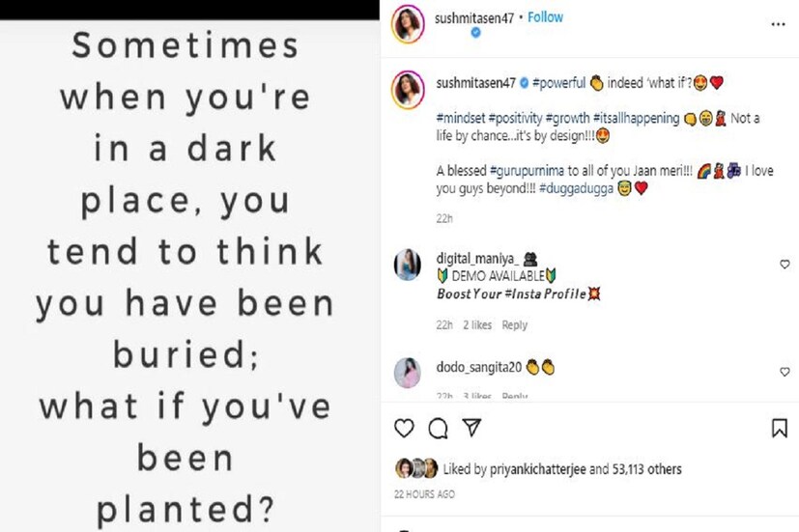Follow sushmitasen47

click(x=546, y=17)
